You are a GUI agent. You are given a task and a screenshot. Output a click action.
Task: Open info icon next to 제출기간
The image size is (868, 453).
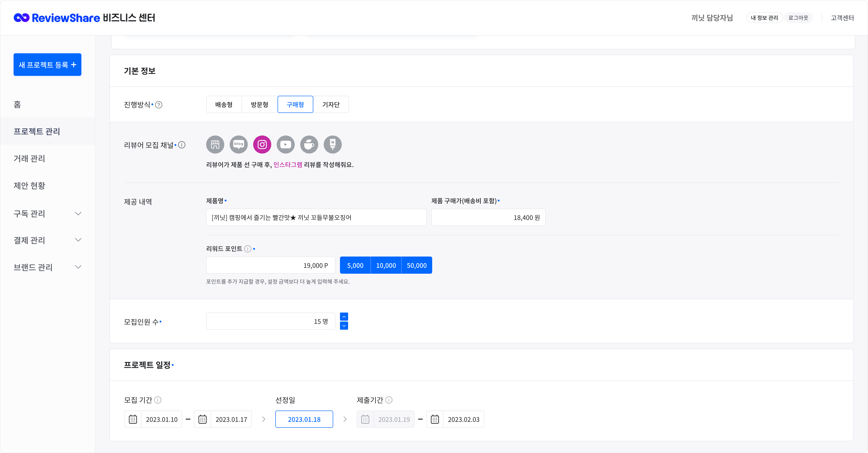click(x=389, y=400)
